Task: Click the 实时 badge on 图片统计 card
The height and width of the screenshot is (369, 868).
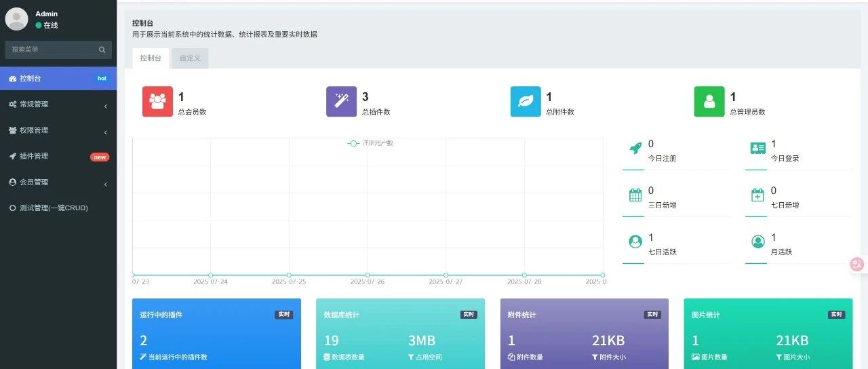Action: click(836, 315)
